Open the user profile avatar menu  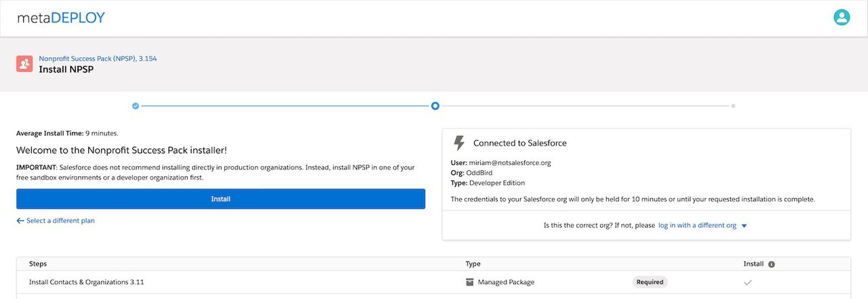click(842, 18)
